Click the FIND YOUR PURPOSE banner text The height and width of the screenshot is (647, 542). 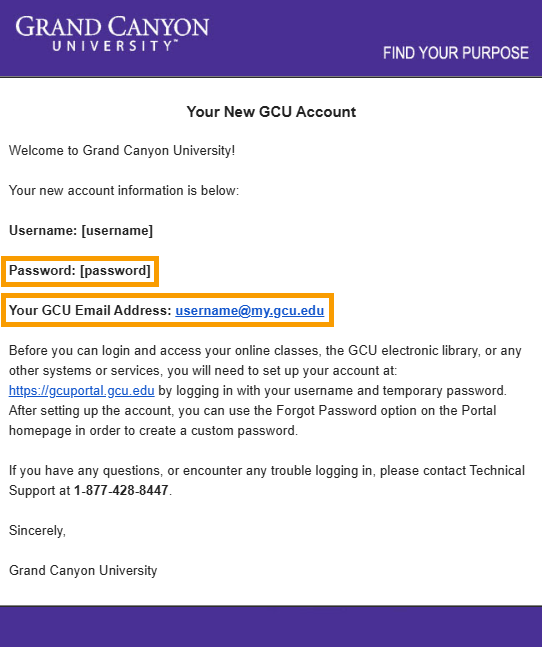pyautogui.click(x=455, y=53)
